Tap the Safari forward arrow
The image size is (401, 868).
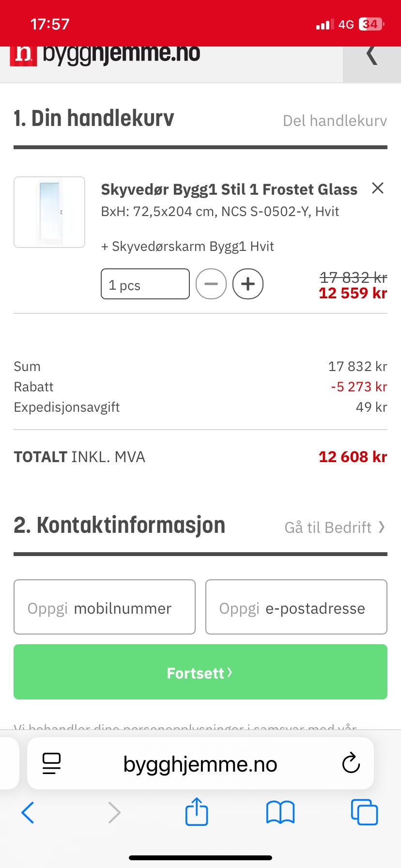[114, 812]
